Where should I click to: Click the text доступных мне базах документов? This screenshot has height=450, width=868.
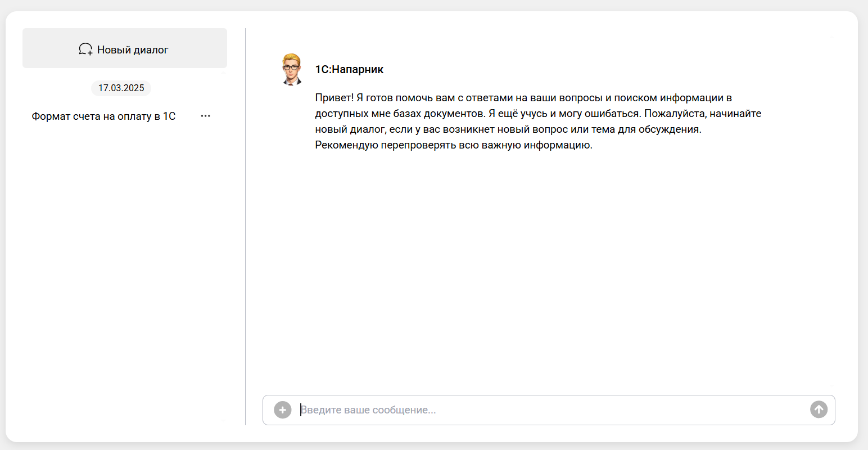pyautogui.click(x=399, y=114)
